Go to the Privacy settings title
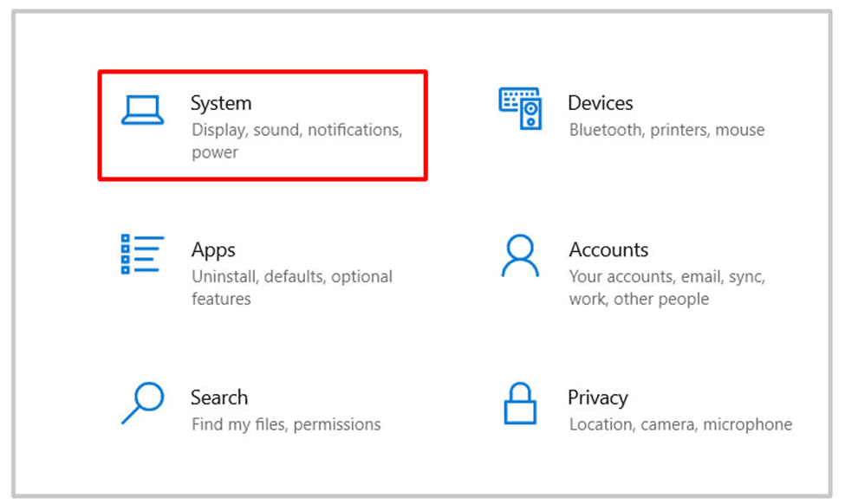This screenshot has width=845, height=504. 597,397
